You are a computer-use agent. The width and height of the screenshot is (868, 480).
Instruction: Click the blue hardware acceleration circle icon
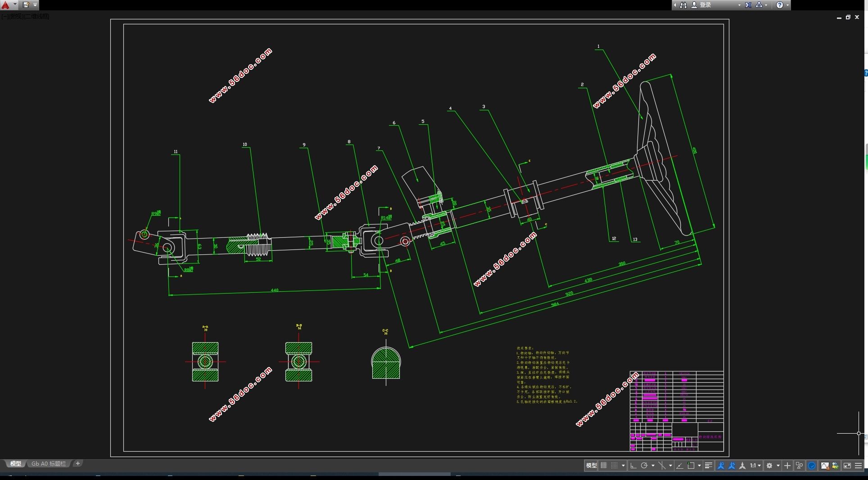click(x=812, y=466)
